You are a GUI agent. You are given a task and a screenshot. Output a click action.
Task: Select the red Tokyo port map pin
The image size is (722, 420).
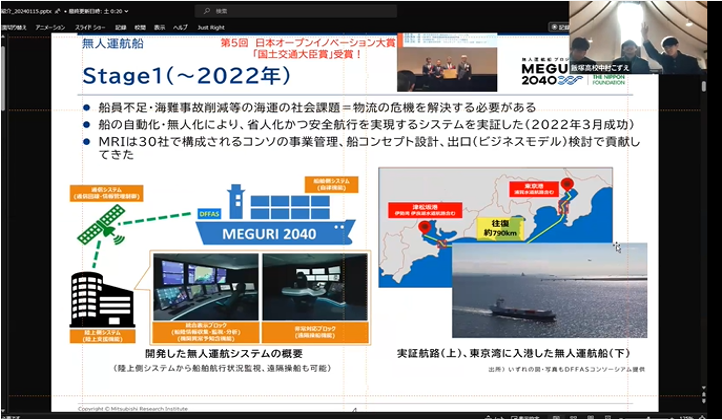[567, 185]
